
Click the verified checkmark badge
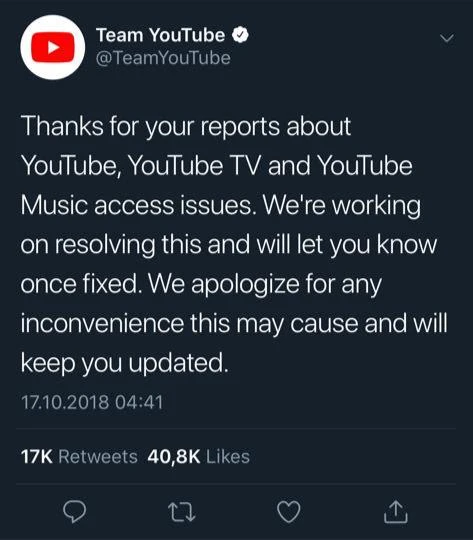pyautogui.click(x=240, y=35)
